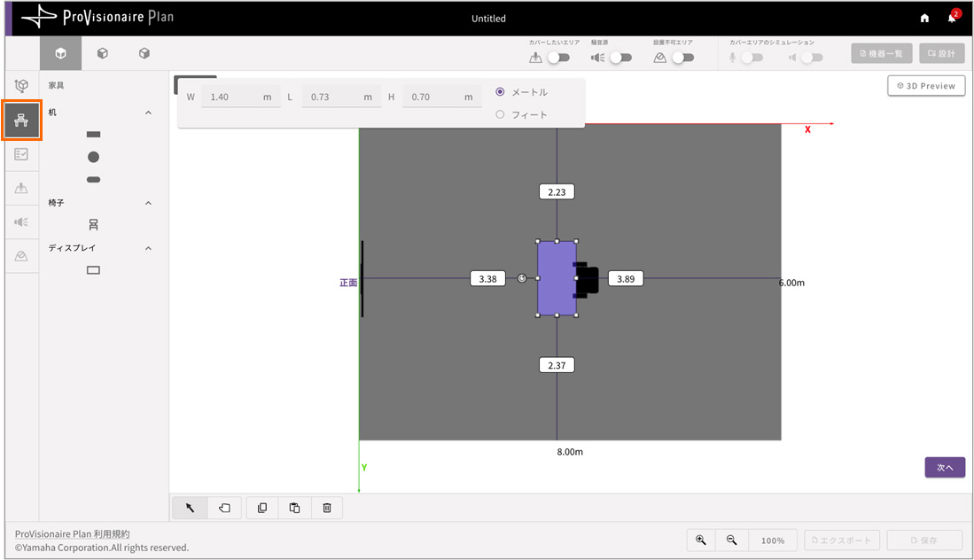Add a display from the ディスプレイ section
This screenshot has height=560, width=974.
[x=93, y=270]
